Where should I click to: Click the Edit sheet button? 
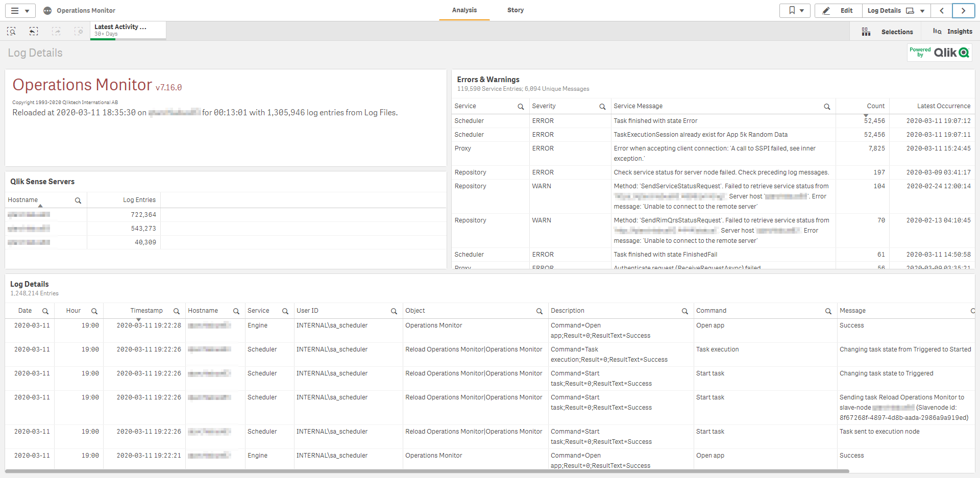point(838,11)
